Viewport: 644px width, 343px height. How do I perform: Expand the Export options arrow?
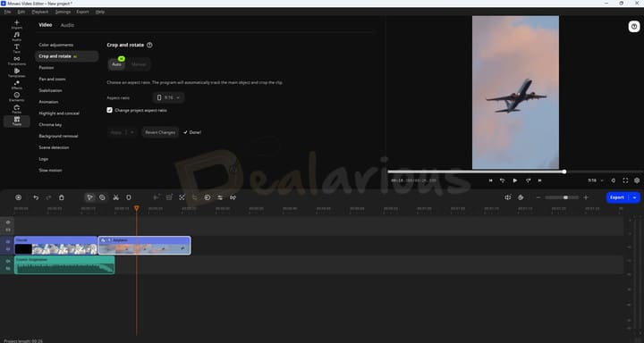coord(634,197)
